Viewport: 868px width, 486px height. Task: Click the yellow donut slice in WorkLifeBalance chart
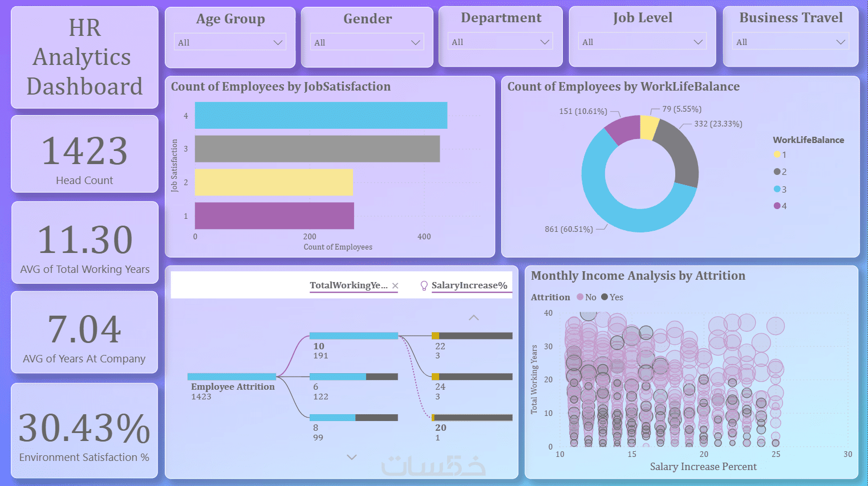(x=648, y=127)
